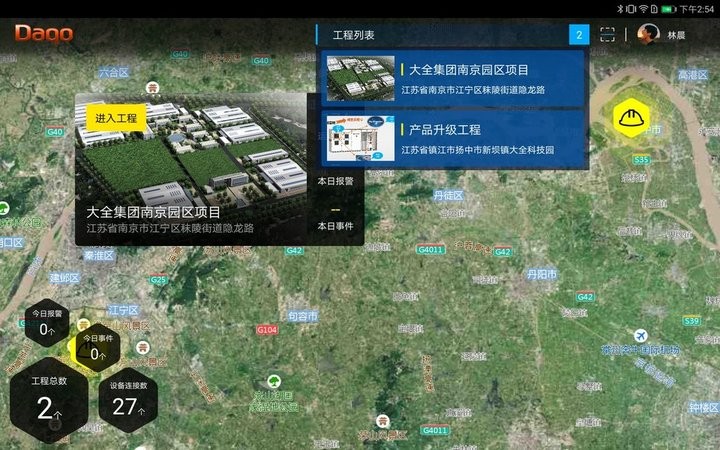Click the 工程列表 header bar
Screen dimensions: 720x450
point(452,35)
